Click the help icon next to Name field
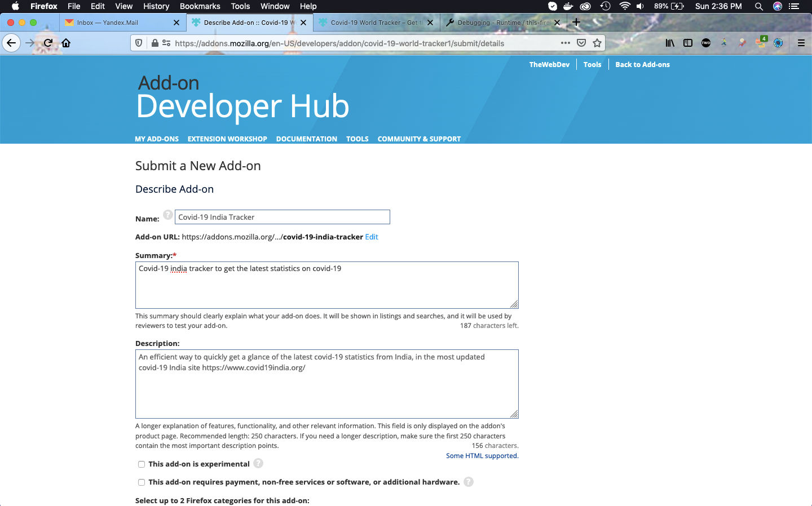This screenshot has width=812, height=506. pos(168,215)
